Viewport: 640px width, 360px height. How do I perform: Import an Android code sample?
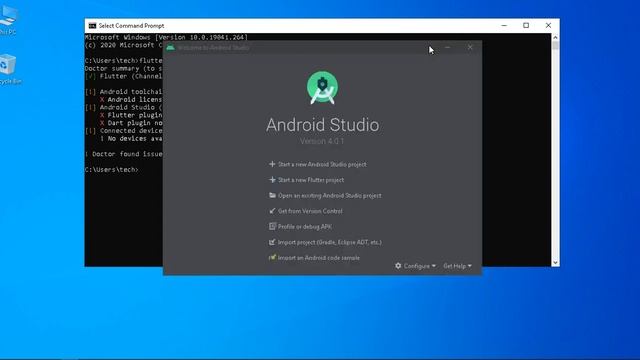click(314, 258)
